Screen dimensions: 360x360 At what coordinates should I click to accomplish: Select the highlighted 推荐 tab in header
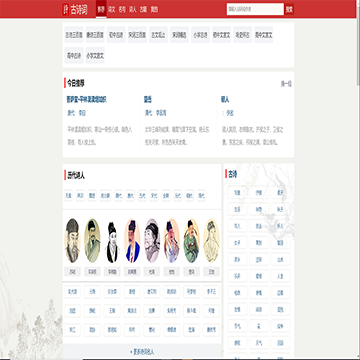pyautogui.click(x=101, y=9)
